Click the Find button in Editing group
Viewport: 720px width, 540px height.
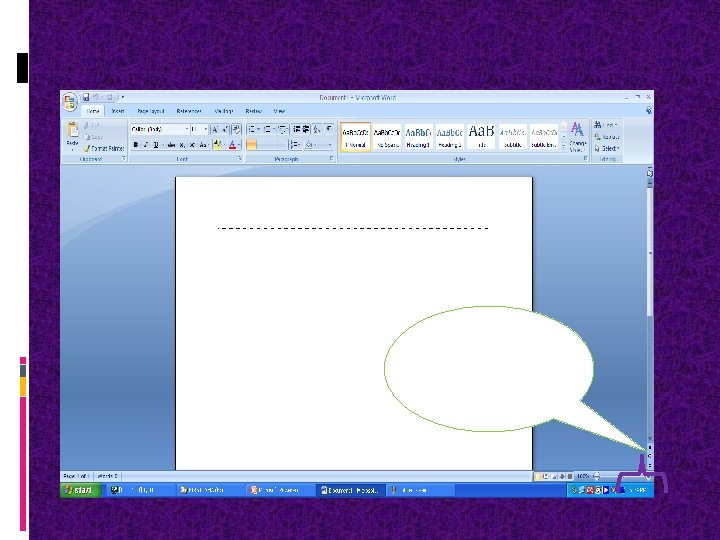click(606, 125)
